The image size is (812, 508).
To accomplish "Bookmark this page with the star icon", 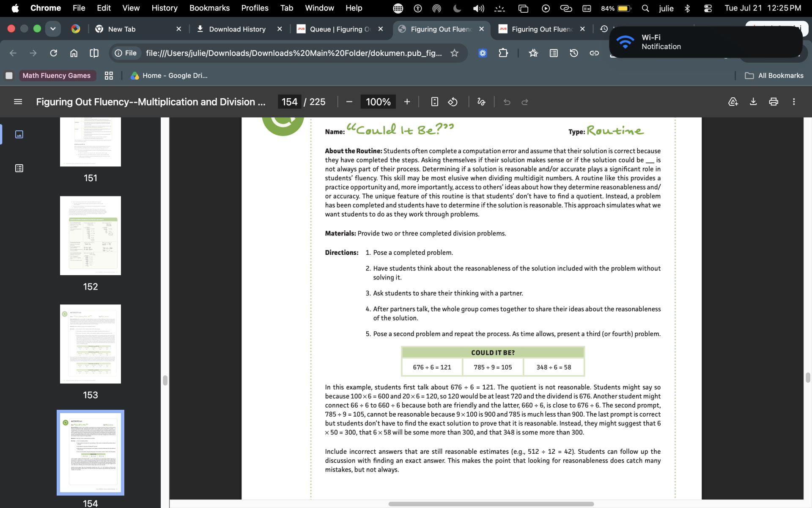I will pos(454,53).
